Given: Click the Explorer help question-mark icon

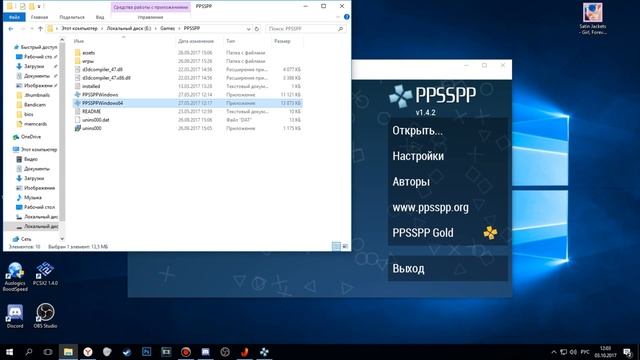Looking at the screenshot, I should [x=347, y=17].
